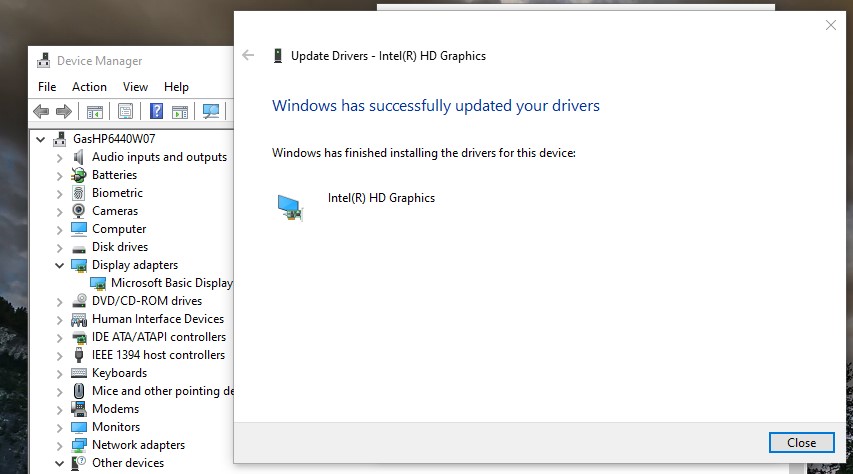853x474 pixels.
Task: Click the blue question mark Help toolbar icon
Action: pos(156,111)
